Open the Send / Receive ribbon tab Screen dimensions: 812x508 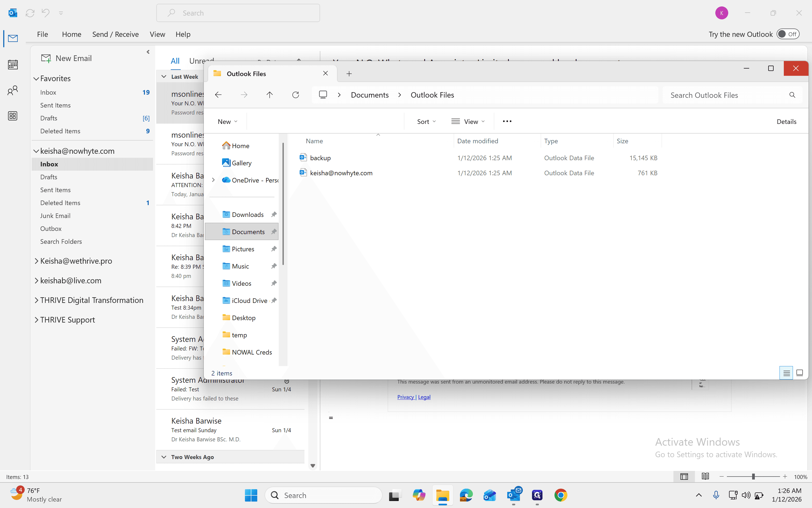pos(115,34)
